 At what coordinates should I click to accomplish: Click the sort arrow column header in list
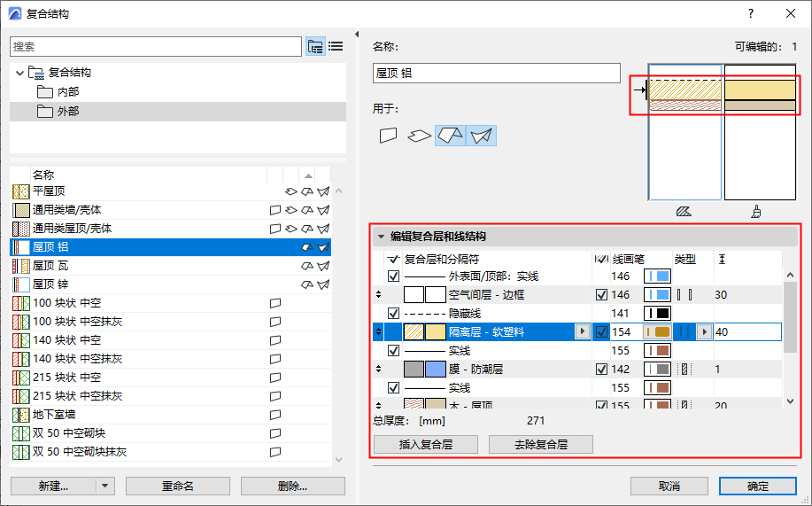(x=307, y=175)
